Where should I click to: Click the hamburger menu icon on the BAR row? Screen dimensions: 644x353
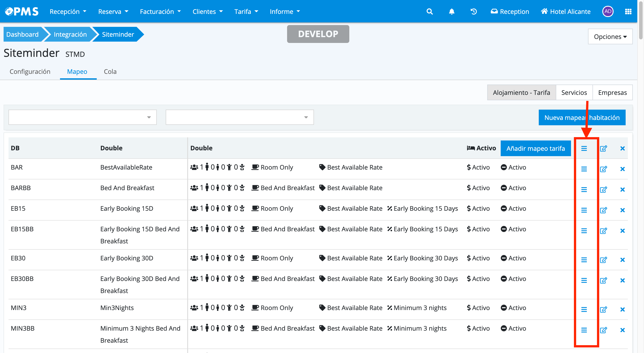[x=584, y=169]
